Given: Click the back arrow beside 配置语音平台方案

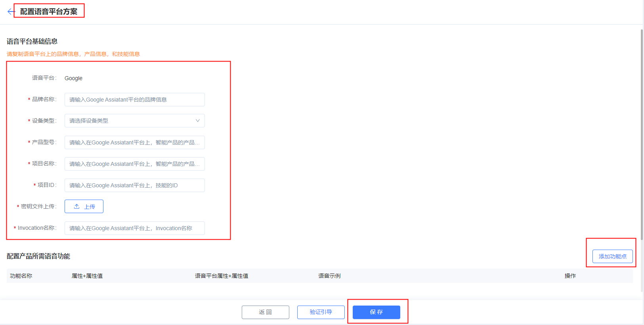Looking at the screenshot, I should [11, 12].
